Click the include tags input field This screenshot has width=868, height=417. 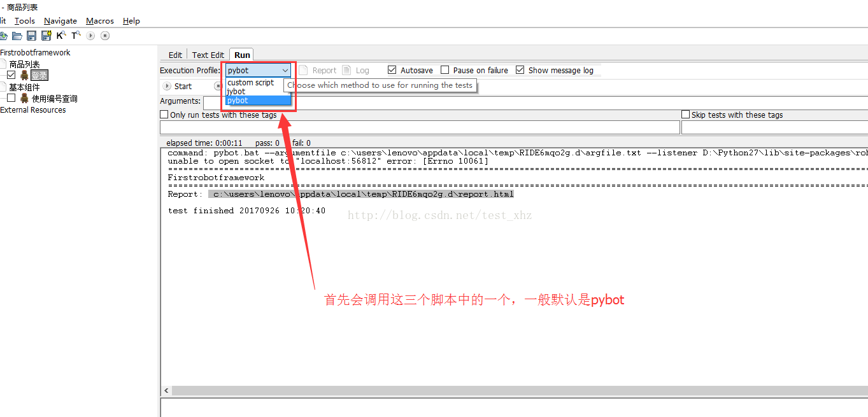(420, 127)
